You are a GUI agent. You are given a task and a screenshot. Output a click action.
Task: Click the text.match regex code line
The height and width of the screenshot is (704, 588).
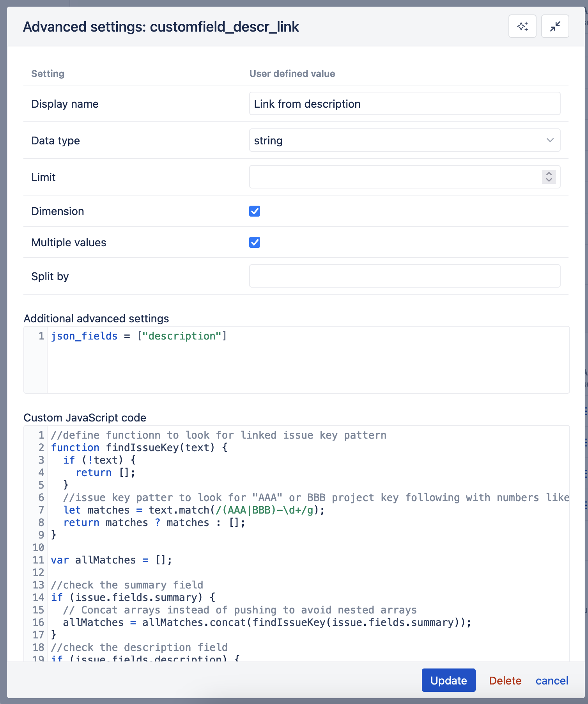pos(194,510)
